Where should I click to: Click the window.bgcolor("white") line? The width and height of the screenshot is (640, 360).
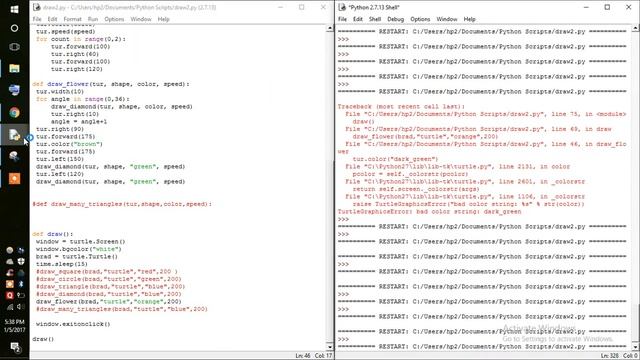pyautogui.click(x=79, y=249)
